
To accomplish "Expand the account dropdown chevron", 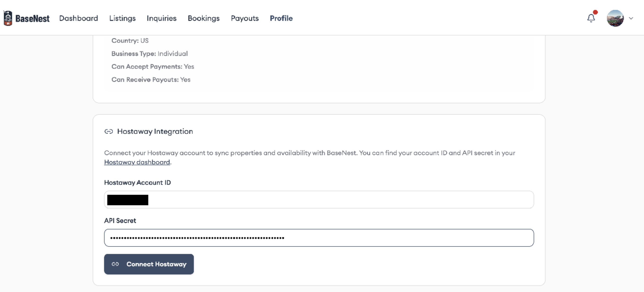I will tap(631, 18).
